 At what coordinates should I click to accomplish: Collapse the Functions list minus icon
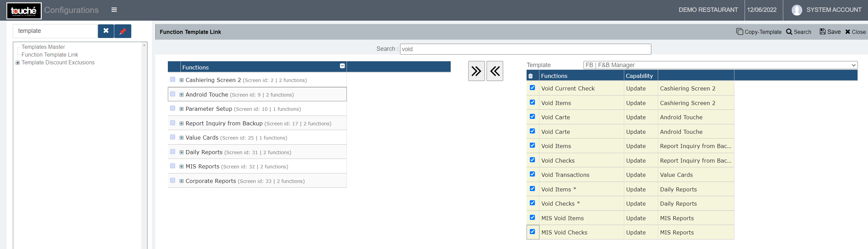[342, 66]
